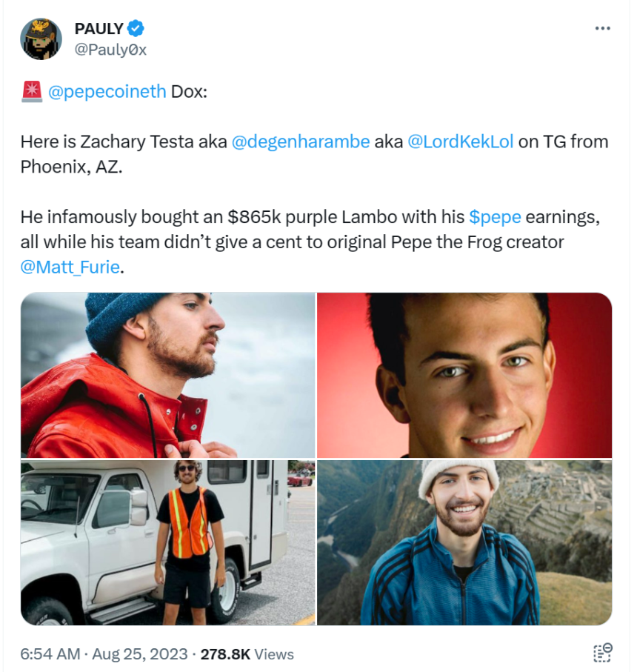Click the dashed-note icon below the photos

coord(602,653)
